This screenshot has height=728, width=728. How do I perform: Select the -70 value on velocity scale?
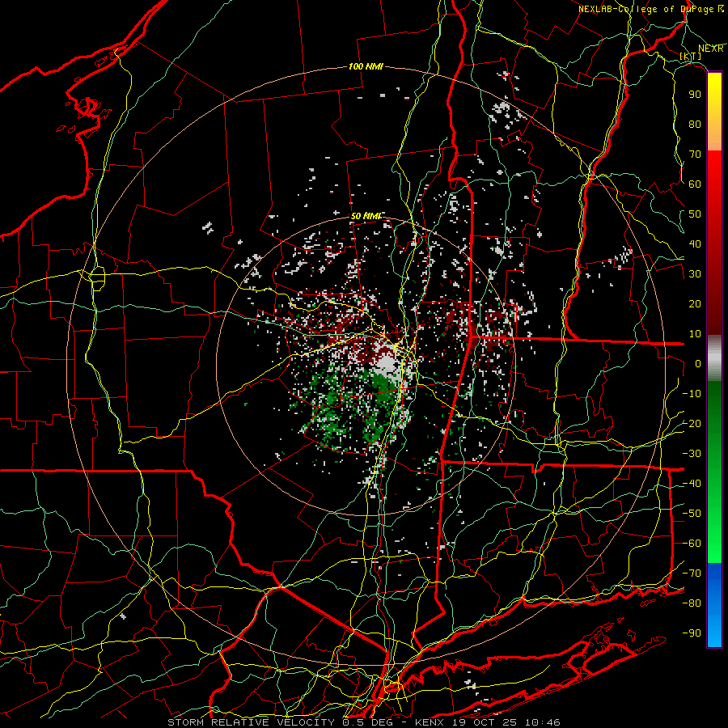pos(692,574)
